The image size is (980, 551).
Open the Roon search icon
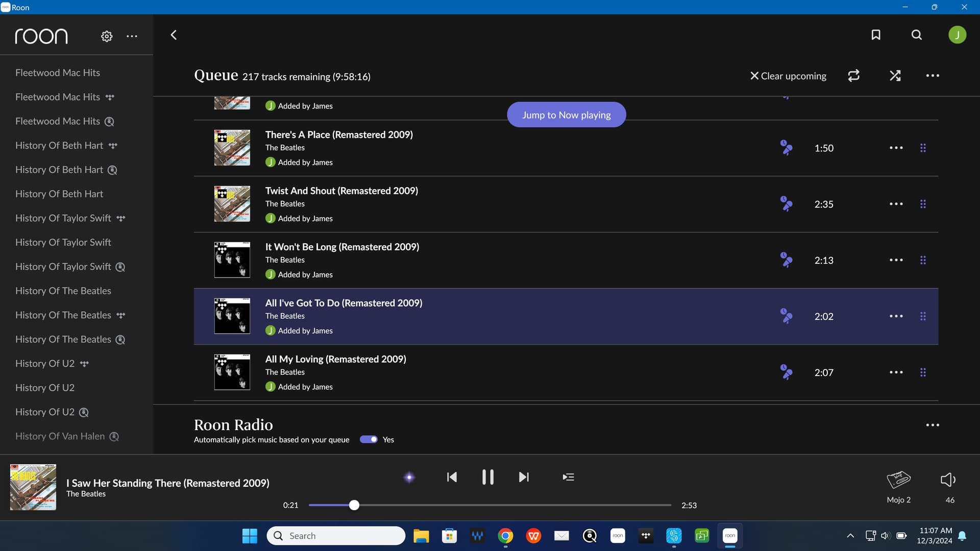coord(917,35)
